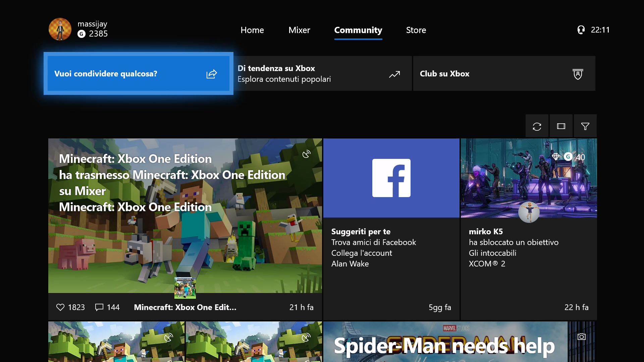Click Gli intoccabili achievement name
Viewport: 644px width, 362px height.
coord(492,253)
